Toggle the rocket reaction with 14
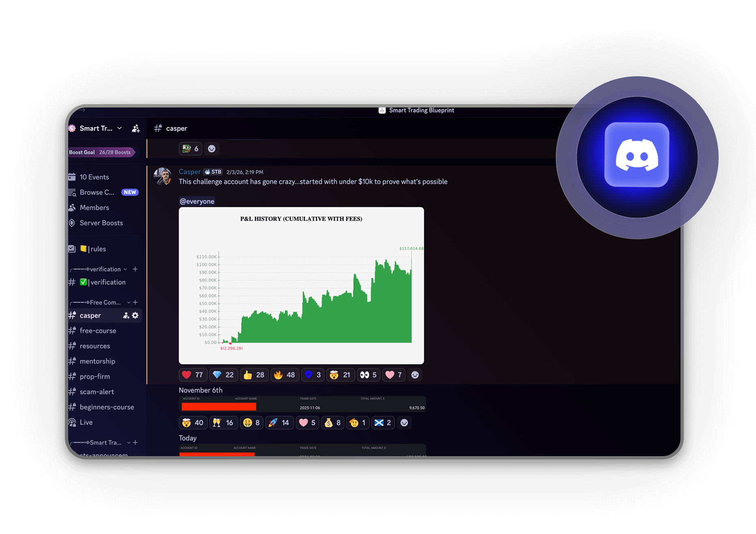 tap(279, 423)
